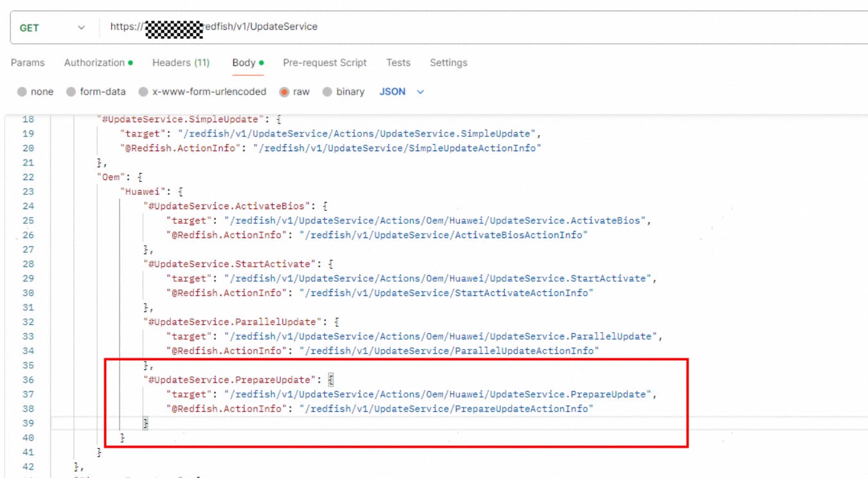This screenshot has width=868, height=478.
Task: Expand the JSON format dropdown
Action: 402,92
